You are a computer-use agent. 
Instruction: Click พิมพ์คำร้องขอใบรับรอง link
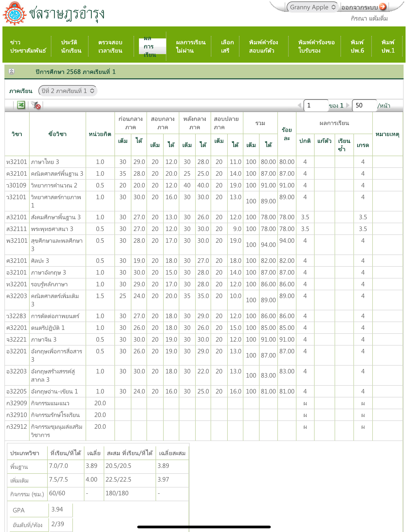[316, 46]
